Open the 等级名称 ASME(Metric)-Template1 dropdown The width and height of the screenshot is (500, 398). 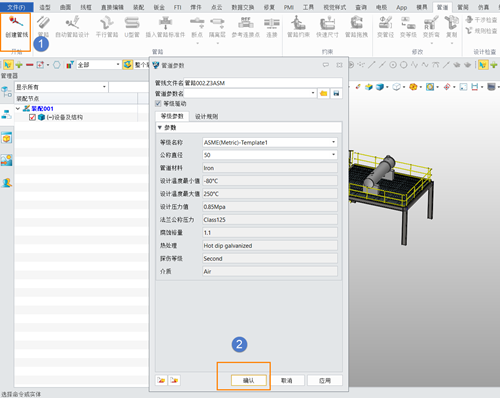coord(333,142)
